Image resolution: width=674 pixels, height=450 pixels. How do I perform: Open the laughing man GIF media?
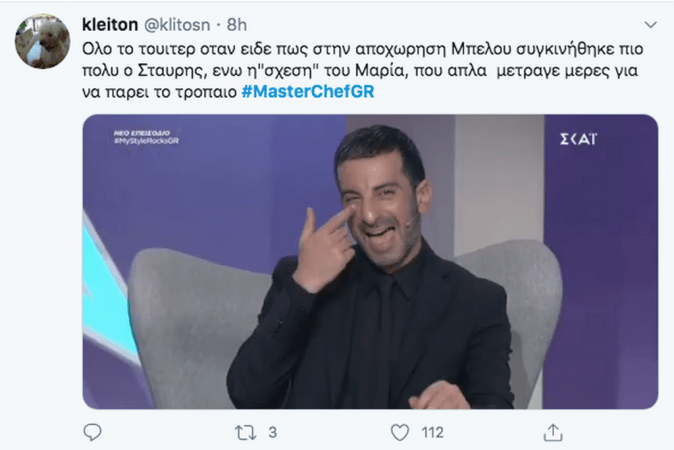[370, 261]
